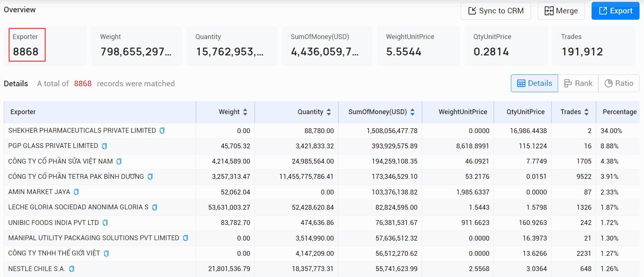
Task: Click Sync to CRM button
Action: (x=496, y=11)
